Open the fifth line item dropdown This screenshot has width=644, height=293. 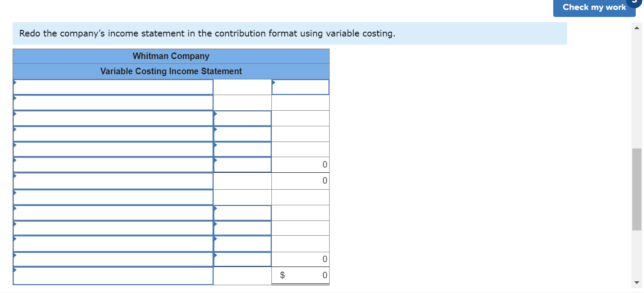[x=113, y=149]
